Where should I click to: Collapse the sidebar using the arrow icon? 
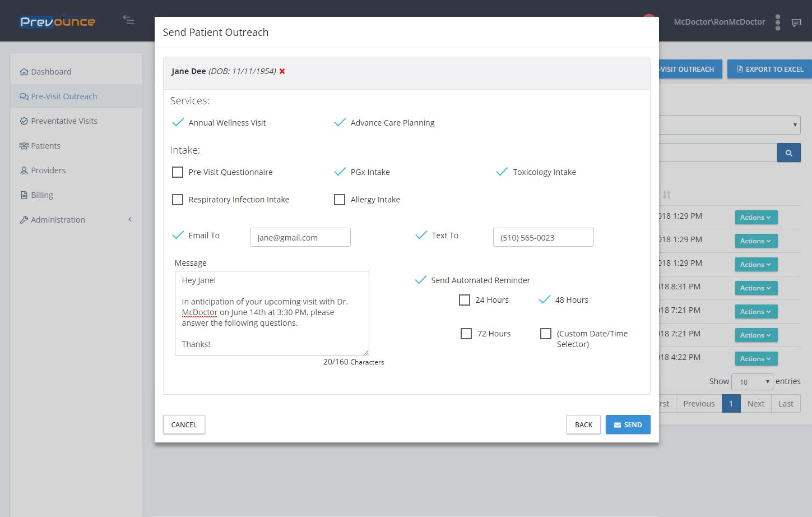click(128, 20)
